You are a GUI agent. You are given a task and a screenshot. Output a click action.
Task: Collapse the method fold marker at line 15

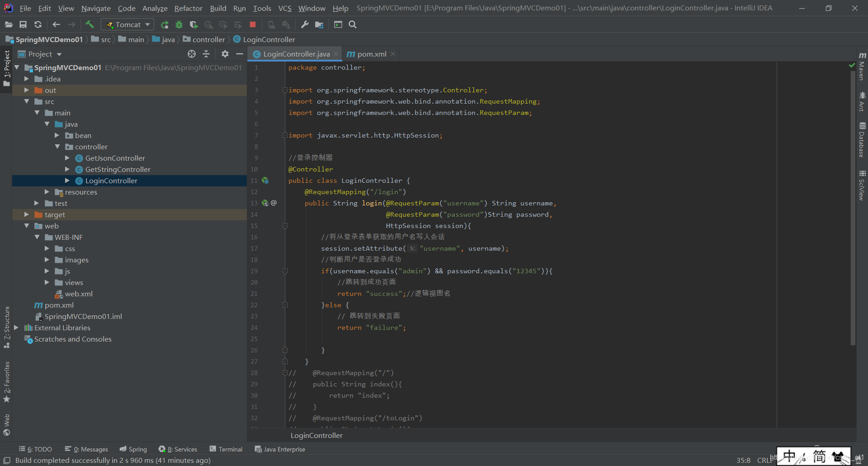tap(285, 226)
